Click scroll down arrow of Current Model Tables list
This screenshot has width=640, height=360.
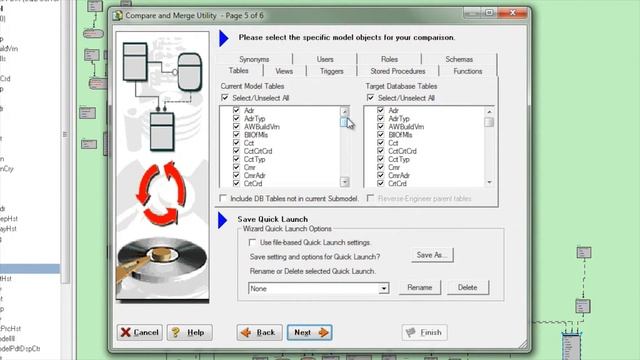click(344, 182)
